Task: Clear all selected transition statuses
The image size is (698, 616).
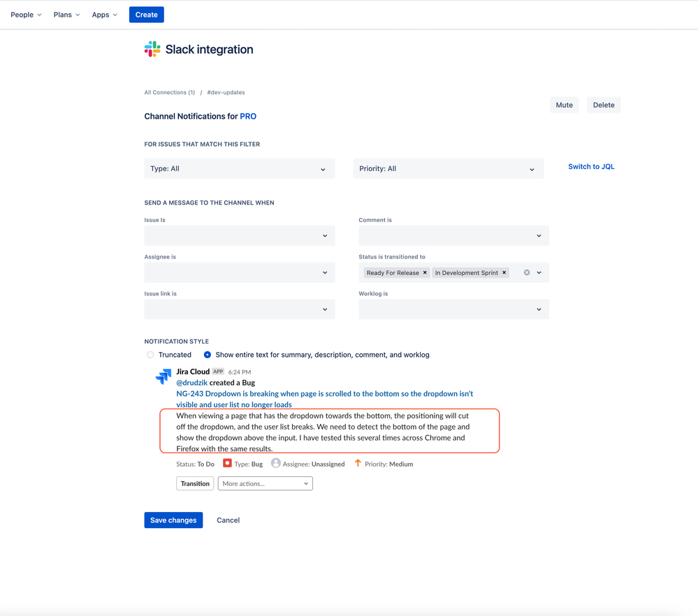Action: (x=527, y=272)
